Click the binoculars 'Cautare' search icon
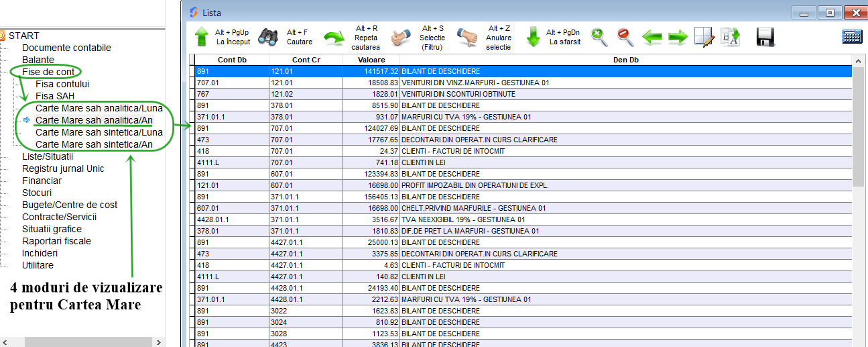This screenshot has height=347, width=868. [x=268, y=37]
